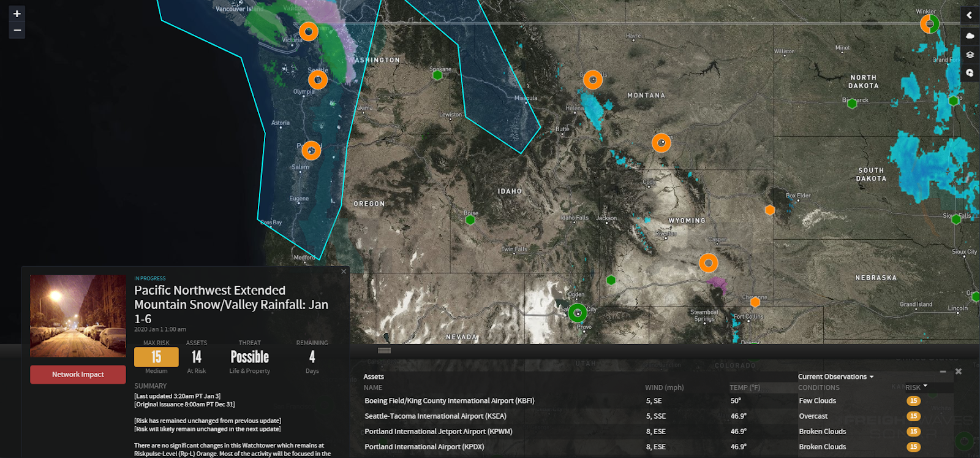Click the risk pulse icon below layers
The height and width of the screenshot is (458, 980).
pyautogui.click(x=970, y=73)
